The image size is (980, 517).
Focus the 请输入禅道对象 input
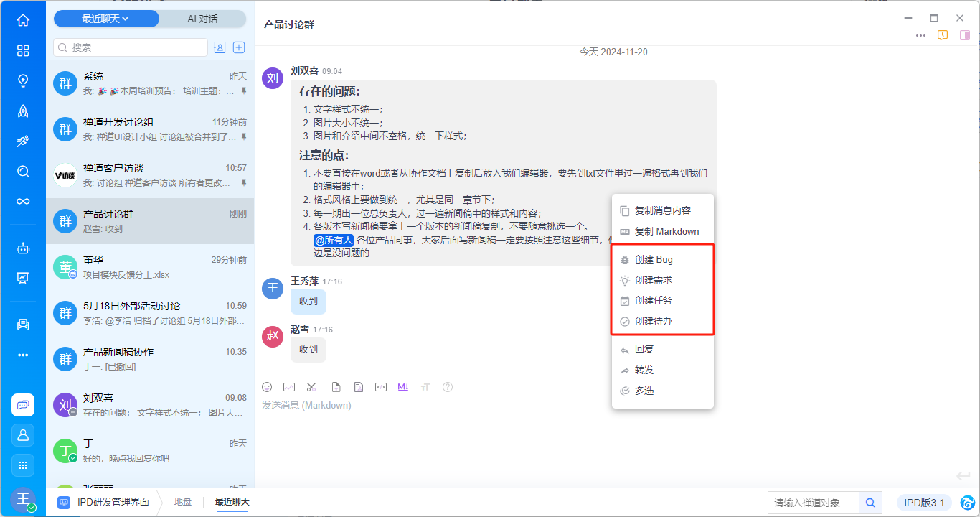(814, 503)
